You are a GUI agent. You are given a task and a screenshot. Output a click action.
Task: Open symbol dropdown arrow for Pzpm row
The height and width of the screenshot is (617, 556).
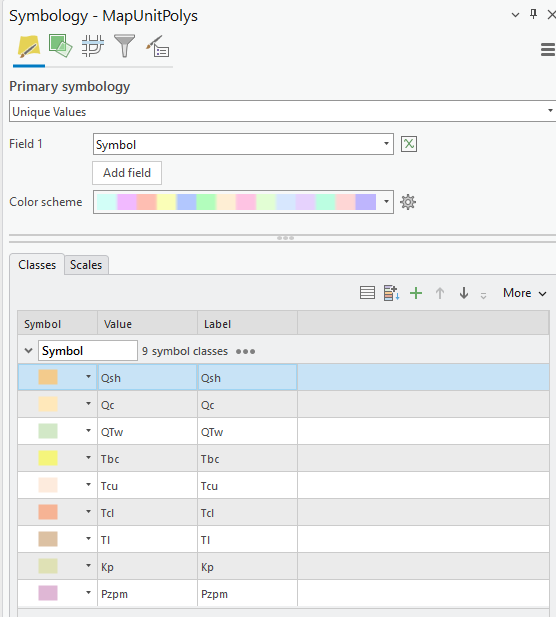89,593
